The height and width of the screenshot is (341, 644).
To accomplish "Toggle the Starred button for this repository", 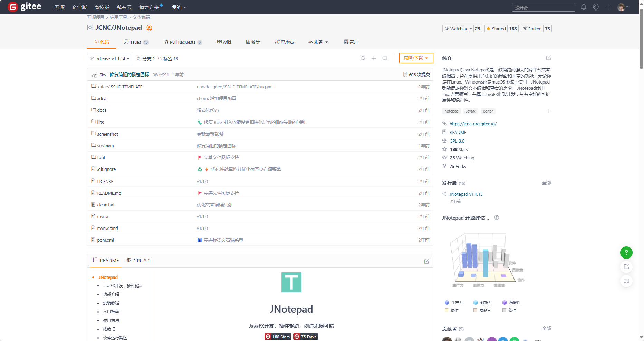I will click(x=496, y=29).
